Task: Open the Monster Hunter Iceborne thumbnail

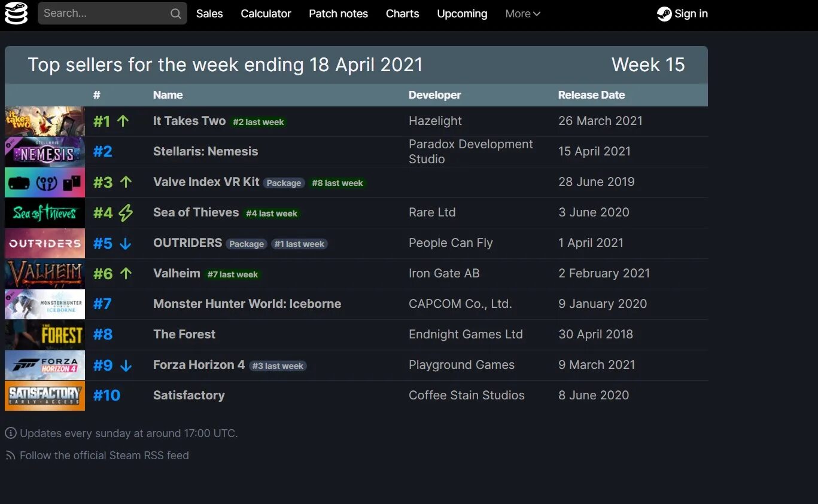Action: (x=45, y=304)
